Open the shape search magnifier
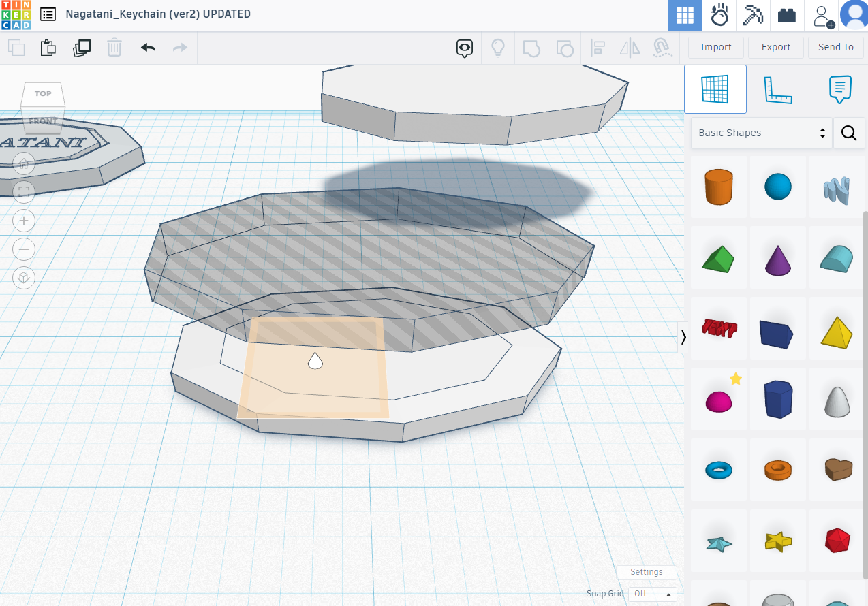868x606 pixels. click(849, 133)
